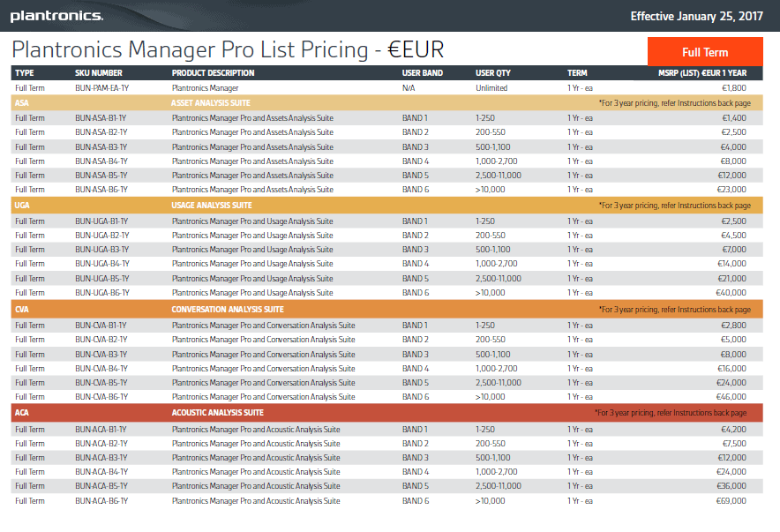Select SKU BUN-ACA-B2-1Y
The width and height of the screenshot is (780, 532).
click(x=101, y=444)
